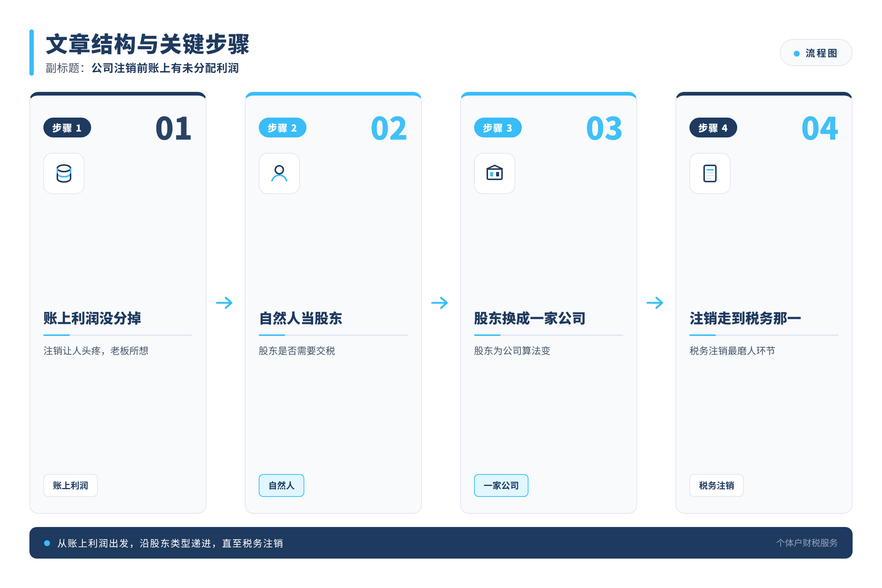Select the 步骤 4 badge
This screenshot has width=882, height=588.
[713, 128]
